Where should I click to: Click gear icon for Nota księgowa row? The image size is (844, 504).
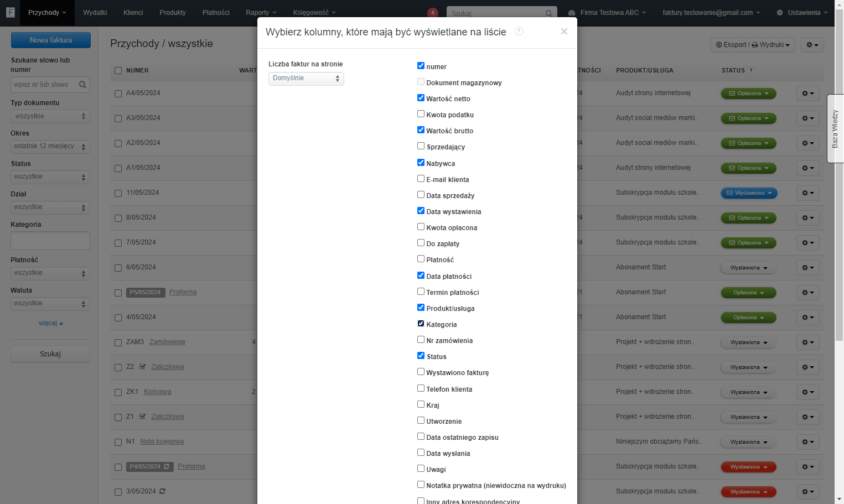(x=808, y=442)
